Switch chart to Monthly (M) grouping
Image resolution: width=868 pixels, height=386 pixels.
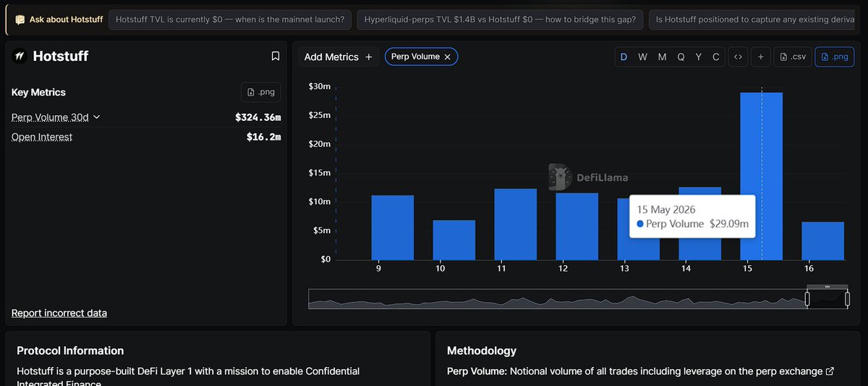click(662, 56)
